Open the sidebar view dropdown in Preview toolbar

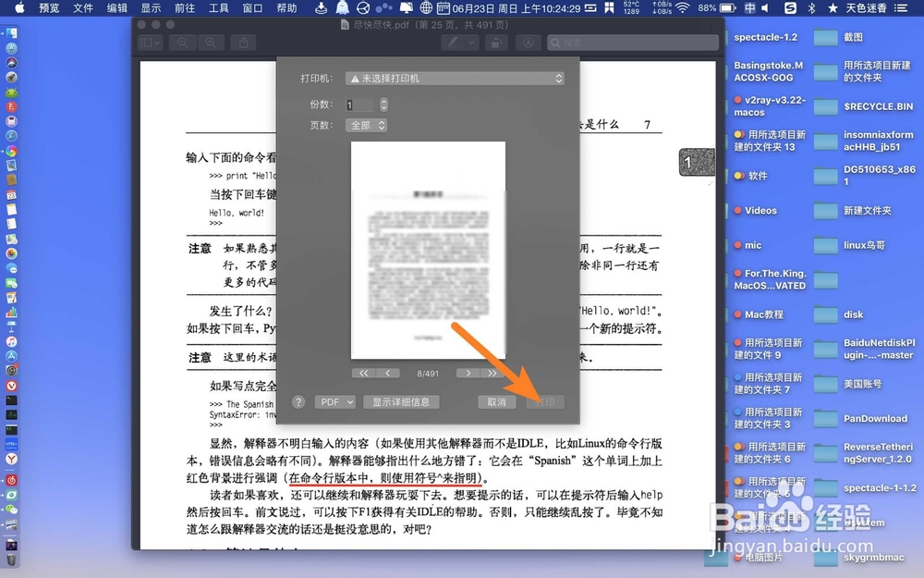[x=150, y=43]
